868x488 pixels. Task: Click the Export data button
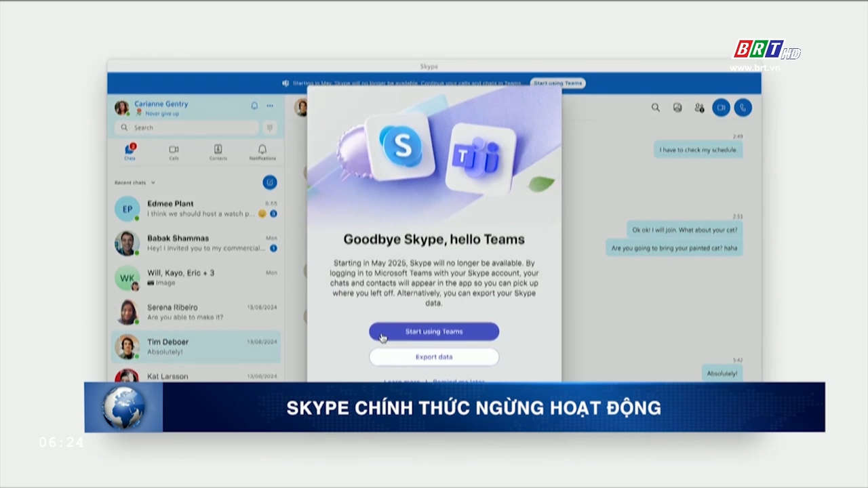pyautogui.click(x=434, y=357)
